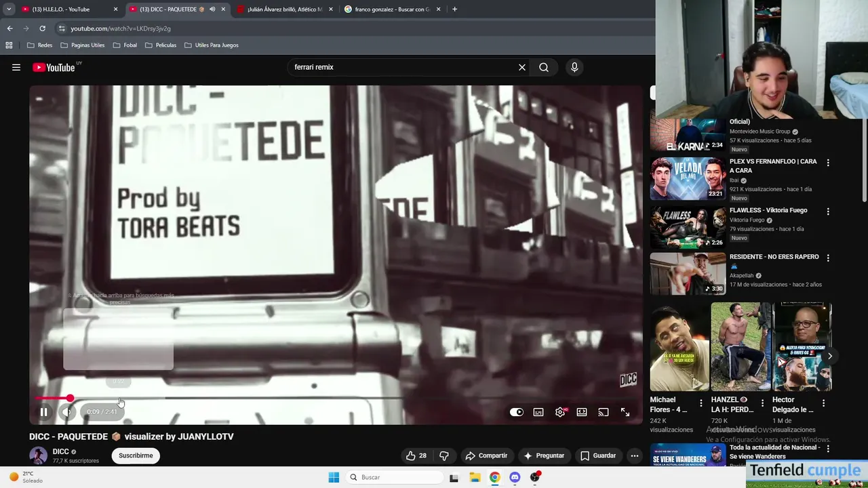Close the H.I.E.L.O. YouTube tab
The image size is (868, 488).
pyautogui.click(x=115, y=9)
